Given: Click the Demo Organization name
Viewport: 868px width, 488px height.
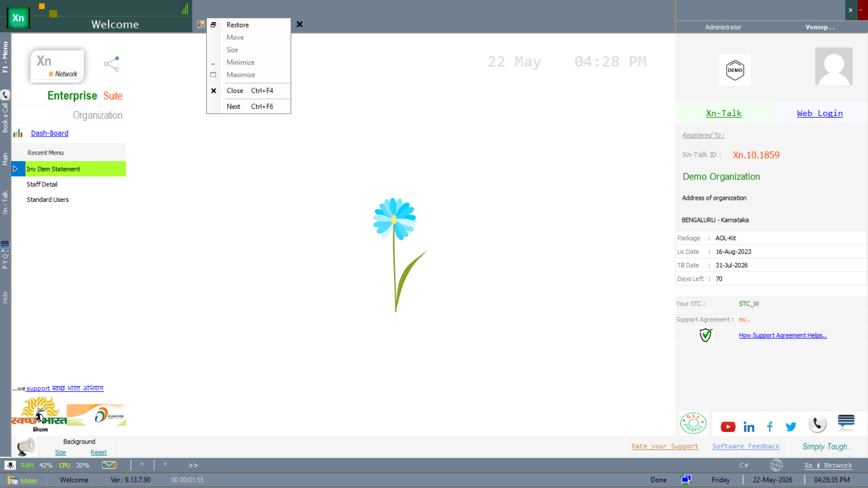Looking at the screenshot, I should (x=721, y=176).
